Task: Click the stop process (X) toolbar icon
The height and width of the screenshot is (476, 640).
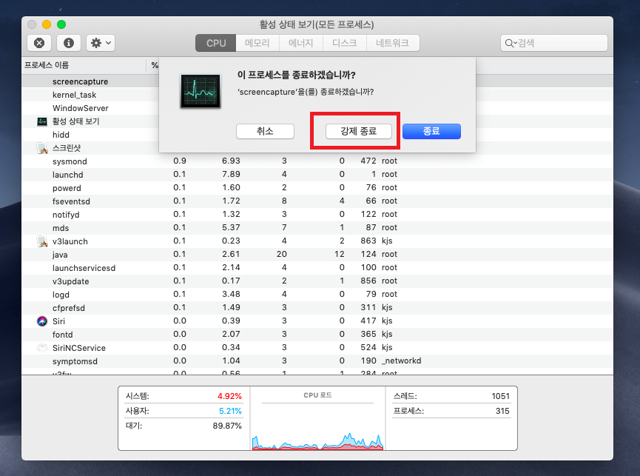Action: (x=39, y=43)
